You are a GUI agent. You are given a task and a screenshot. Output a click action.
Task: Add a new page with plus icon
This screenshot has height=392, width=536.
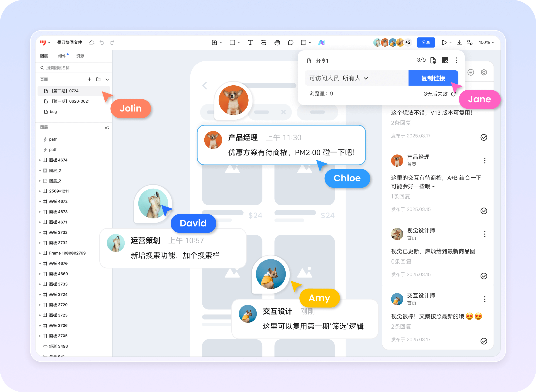click(x=90, y=79)
